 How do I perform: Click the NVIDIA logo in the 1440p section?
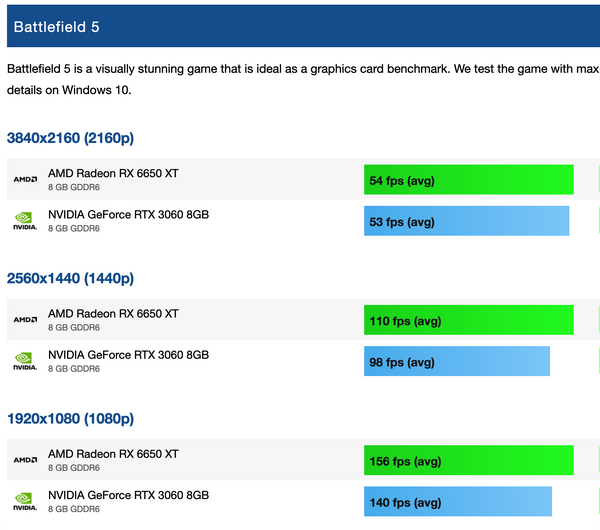pyautogui.click(x=25, y=362)
